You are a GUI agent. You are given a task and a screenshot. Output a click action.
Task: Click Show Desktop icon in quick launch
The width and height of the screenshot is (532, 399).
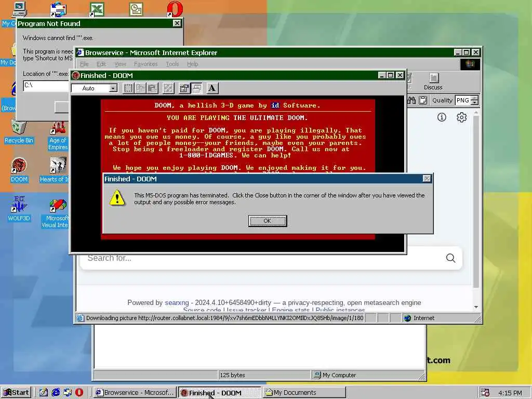[44, 393]
